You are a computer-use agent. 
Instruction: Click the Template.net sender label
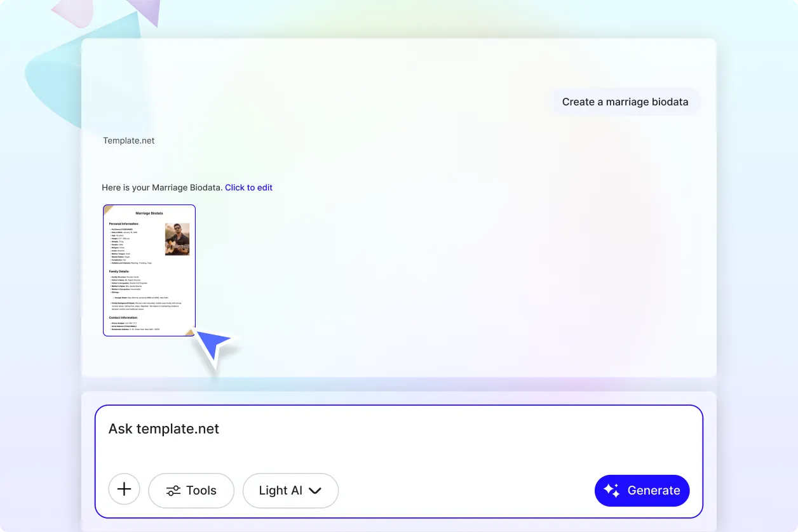click(x=129, y=141)
